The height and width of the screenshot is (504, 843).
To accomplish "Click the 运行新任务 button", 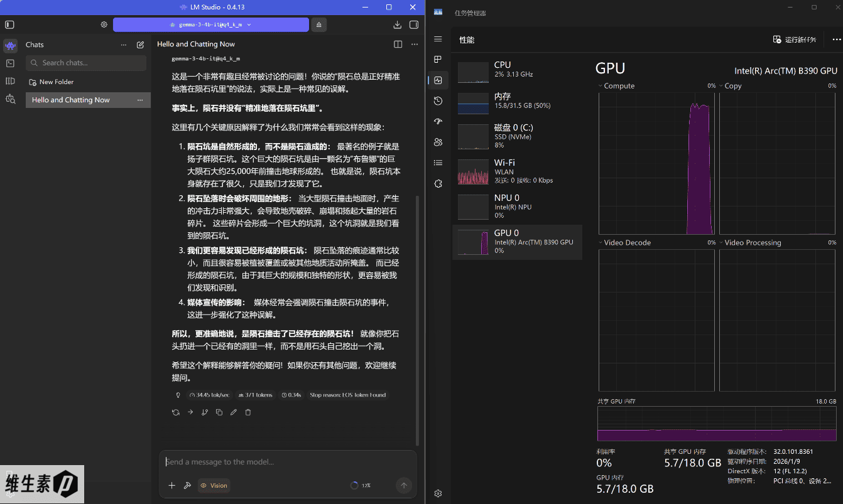I will click(795, 40).
